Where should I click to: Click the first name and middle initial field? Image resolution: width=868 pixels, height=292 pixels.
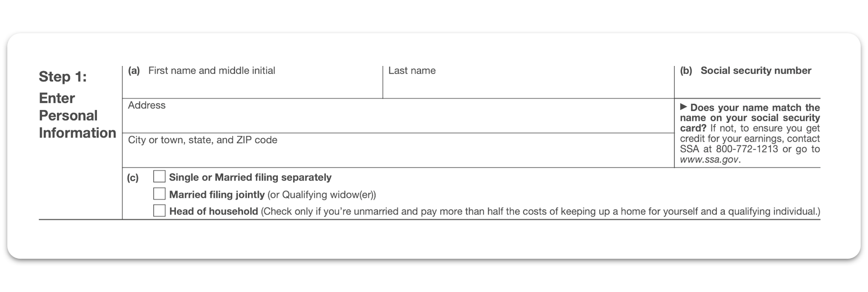click(252, 87)
